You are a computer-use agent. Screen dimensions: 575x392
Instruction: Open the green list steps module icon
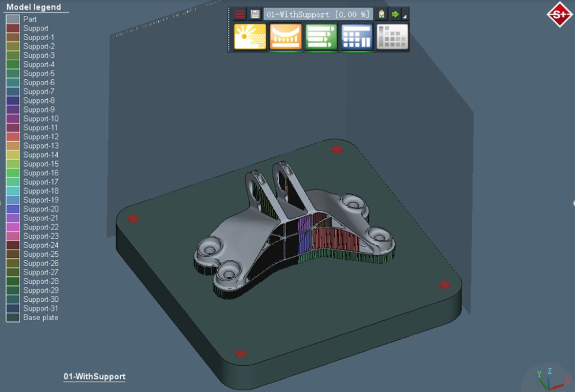pyautogui.click(x=321, y=37)
